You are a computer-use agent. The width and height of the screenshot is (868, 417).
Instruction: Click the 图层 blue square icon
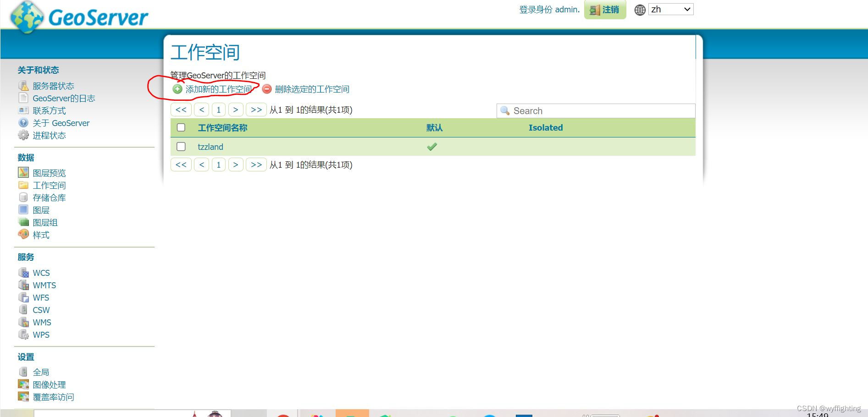pyautogui.click(x=23, y=210)
